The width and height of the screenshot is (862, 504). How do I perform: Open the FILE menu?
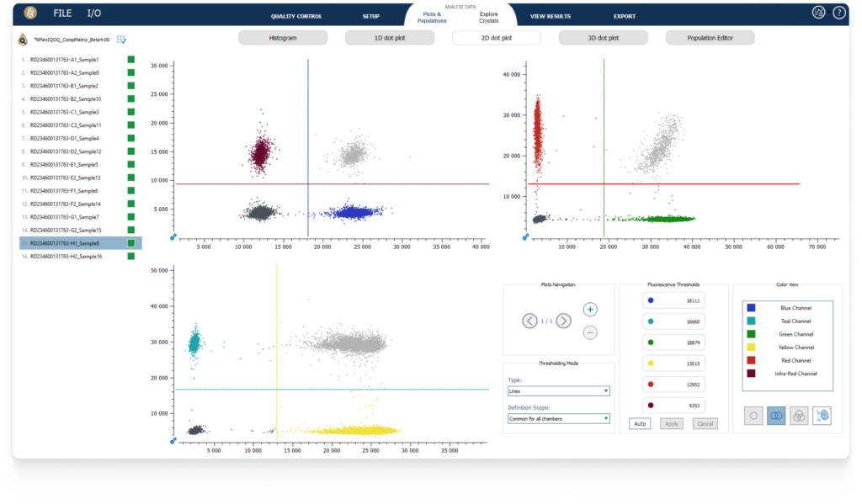click(x=61, y=13)
